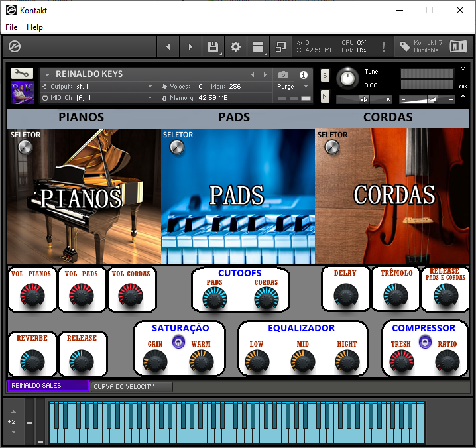This screenshot has height=448, width=476.
Task: Click the volume plus button
Action: 451,99
